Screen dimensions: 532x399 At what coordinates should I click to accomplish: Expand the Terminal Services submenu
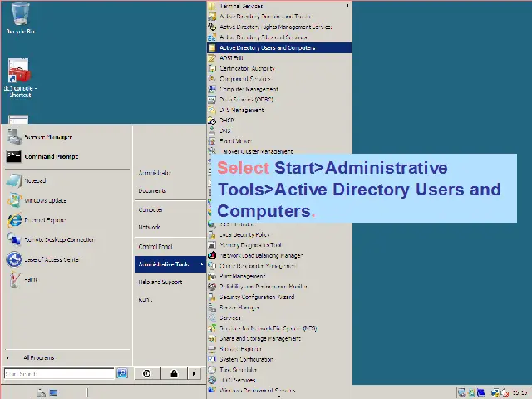point(279,6)
